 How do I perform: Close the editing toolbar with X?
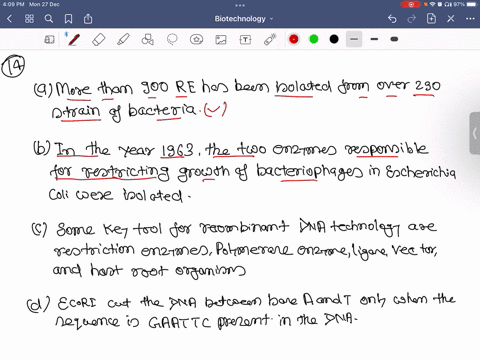coord(451,19)
